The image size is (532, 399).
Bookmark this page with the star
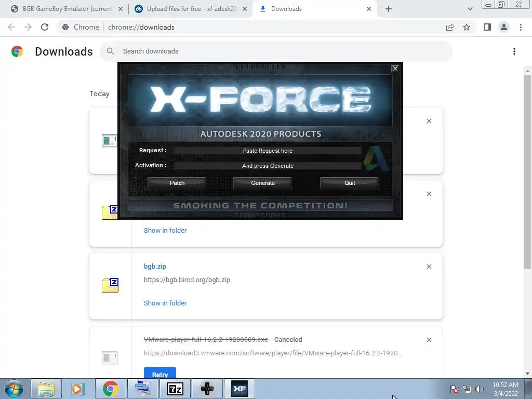(467, 27)
